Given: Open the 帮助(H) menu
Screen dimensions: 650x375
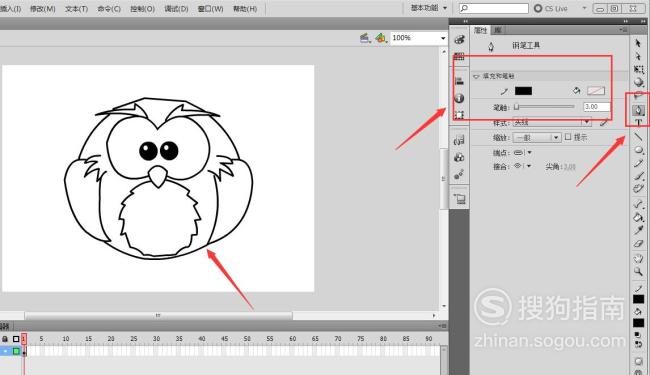Looking at the screenshot, I should pos(245,9).
